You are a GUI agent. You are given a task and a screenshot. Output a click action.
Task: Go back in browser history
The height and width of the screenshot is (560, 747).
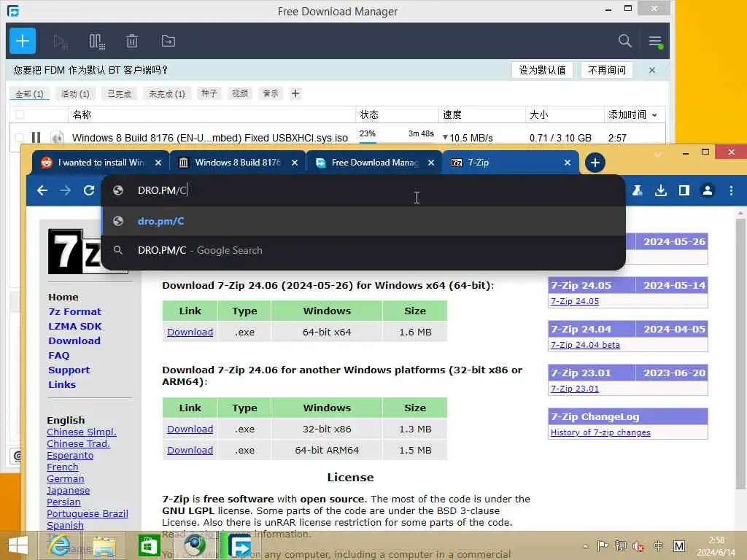[x=42, y=190]
